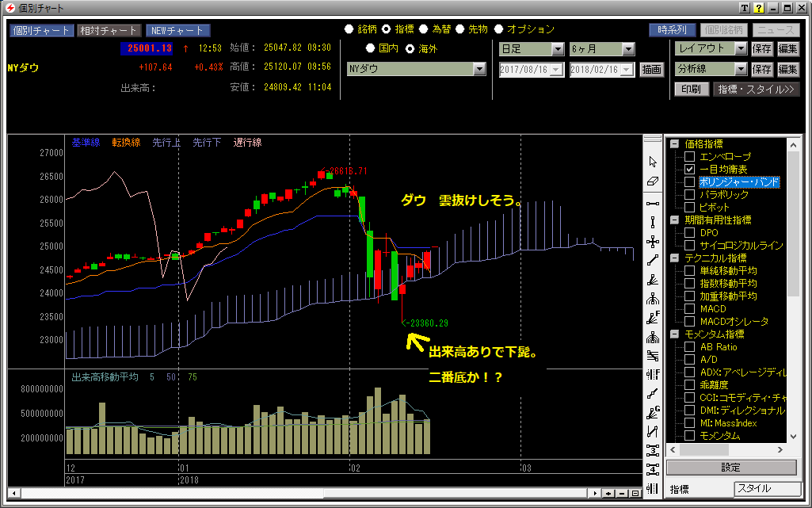812x508 pixels.
Task: Click 保存 next to レイアウト
Action: 762,48
